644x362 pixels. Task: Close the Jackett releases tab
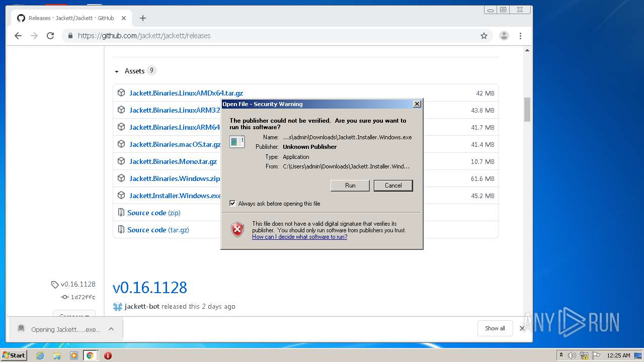tap(124, 18)
